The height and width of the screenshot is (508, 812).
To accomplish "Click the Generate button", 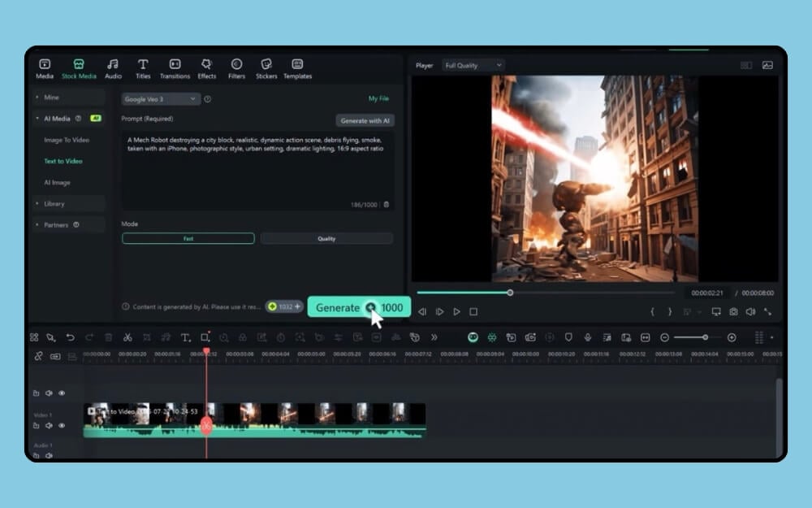I will coord(338,307).
